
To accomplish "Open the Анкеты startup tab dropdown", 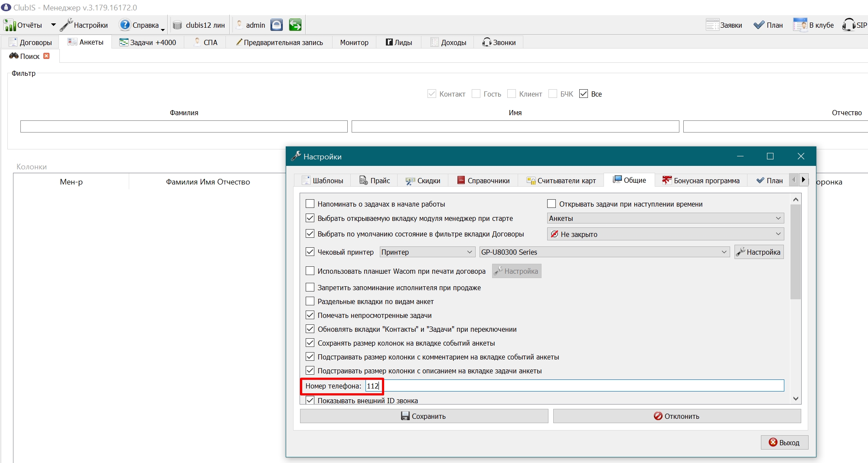I will tap(666, 218).
